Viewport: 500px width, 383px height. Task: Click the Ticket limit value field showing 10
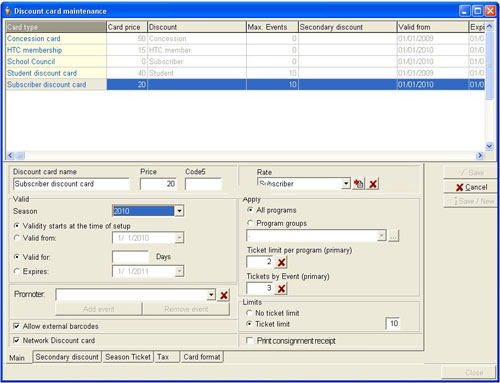point(393,323)
